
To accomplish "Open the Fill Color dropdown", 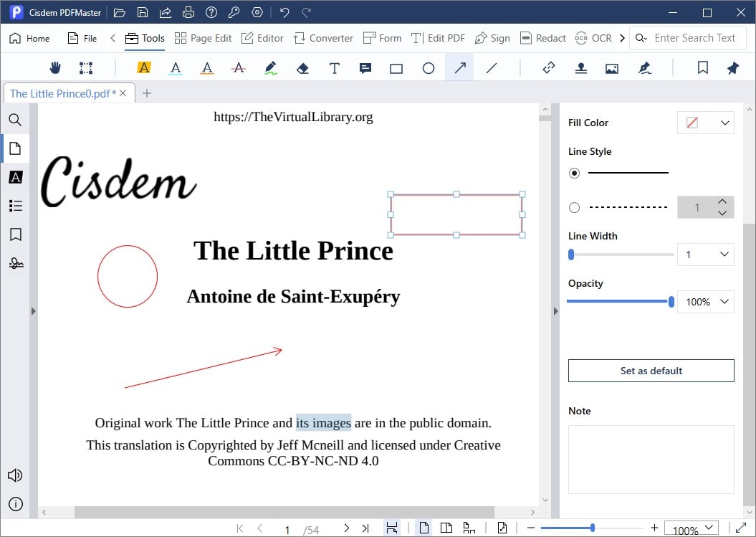I will 725,122.
